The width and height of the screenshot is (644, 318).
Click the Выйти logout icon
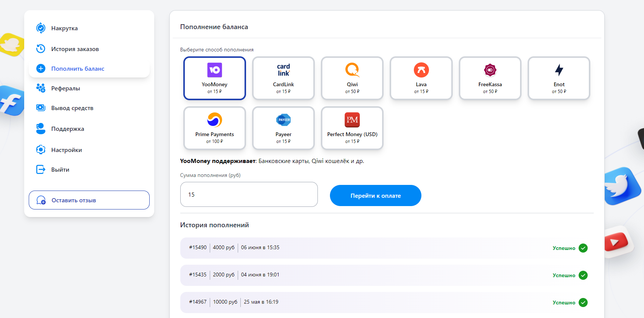[41, 169]
